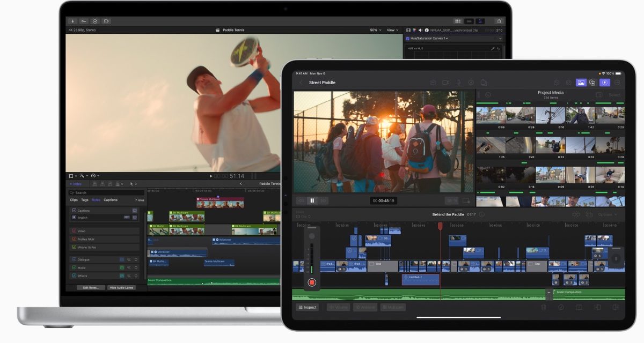Switch to the Captions tab in index
Viewport: 644px width, 343px height.
coord(111,200)
